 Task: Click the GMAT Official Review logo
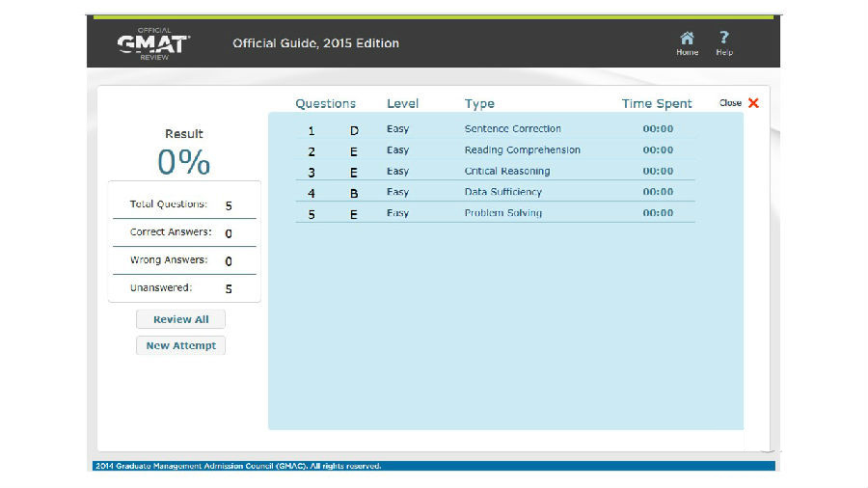pos(153,43)
